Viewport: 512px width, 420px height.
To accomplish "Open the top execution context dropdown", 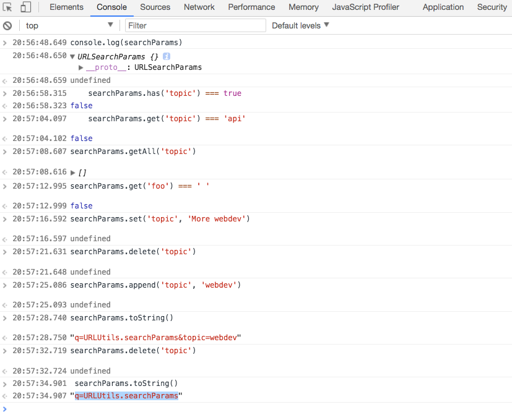I will (x=69, y=25).
